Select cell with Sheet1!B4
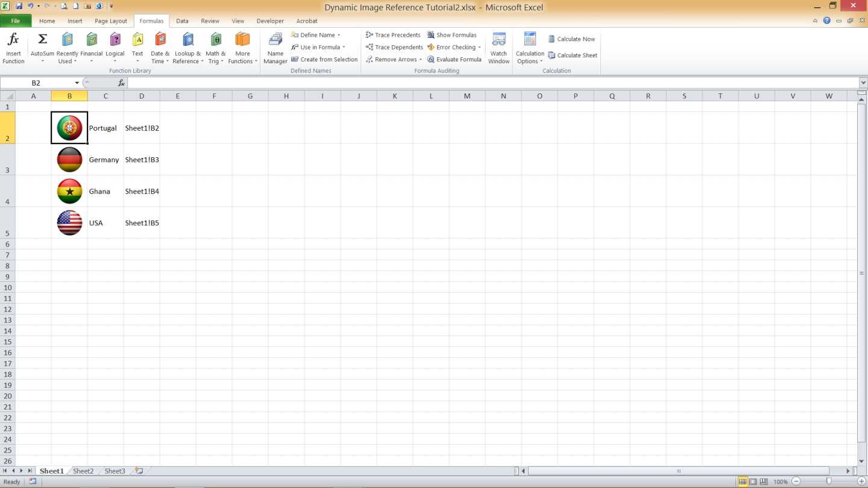Screen dimensions: 868x488 142,192
